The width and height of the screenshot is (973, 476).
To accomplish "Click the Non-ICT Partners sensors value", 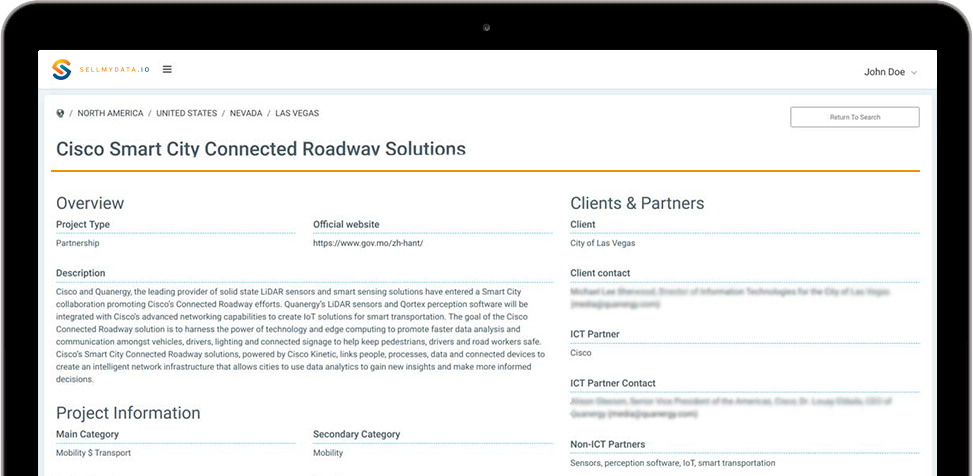I will tap(673, 463).
